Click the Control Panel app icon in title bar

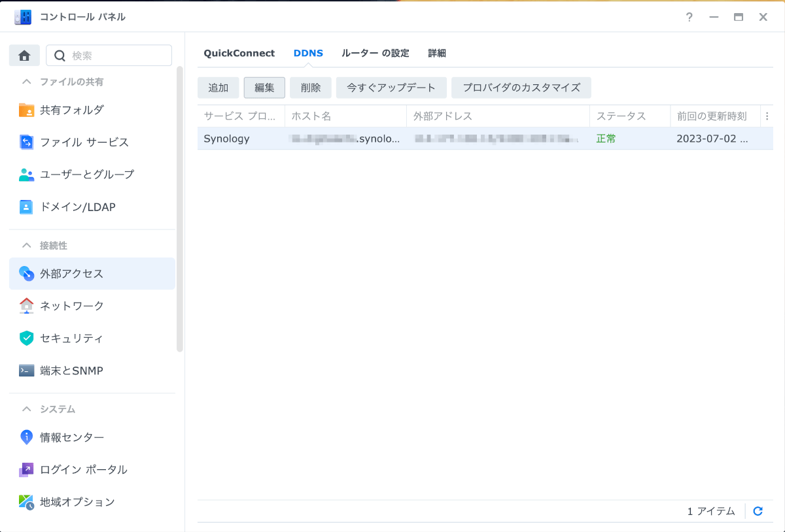23,17
